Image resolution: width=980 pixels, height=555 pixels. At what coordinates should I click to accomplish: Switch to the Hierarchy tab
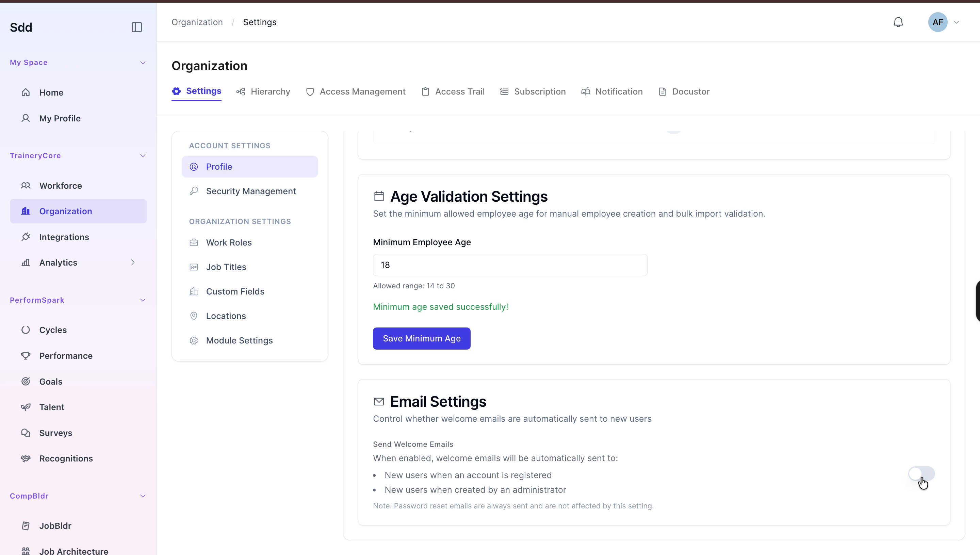[263, 91]
